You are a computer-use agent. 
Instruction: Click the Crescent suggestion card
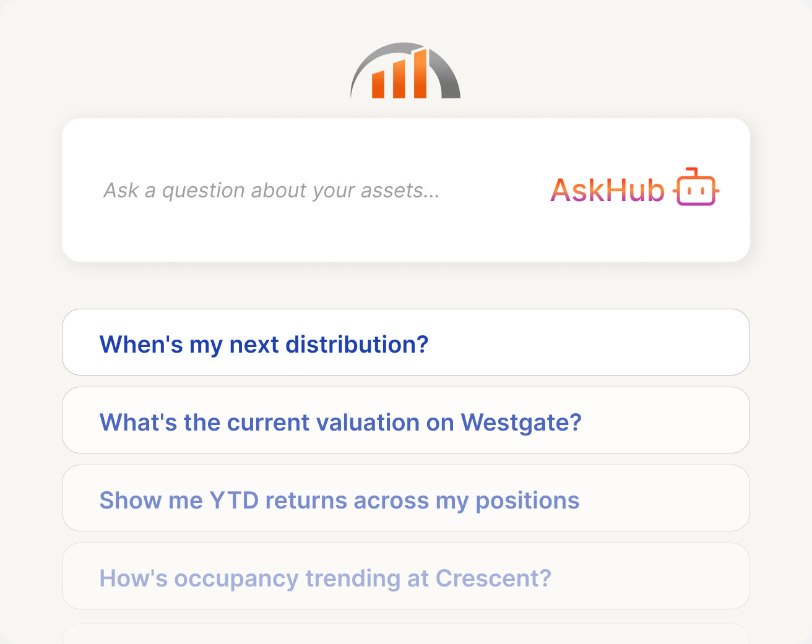tap(405, 576)
